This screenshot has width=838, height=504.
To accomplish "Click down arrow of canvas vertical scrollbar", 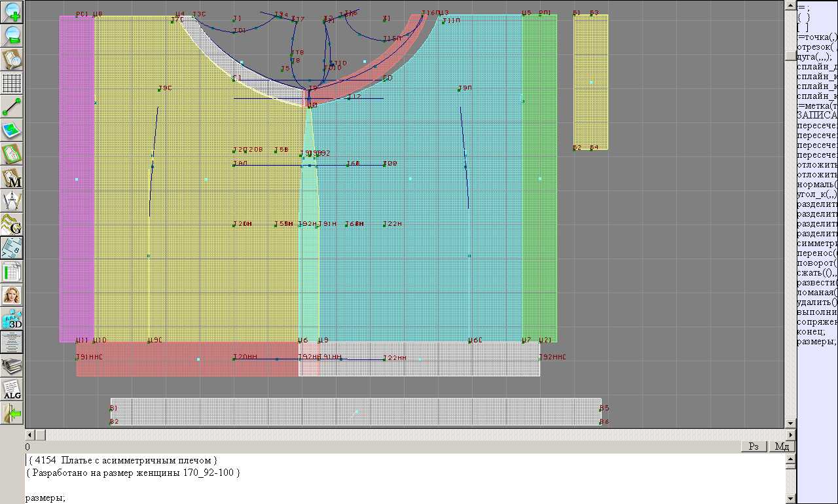I will 791,423.
